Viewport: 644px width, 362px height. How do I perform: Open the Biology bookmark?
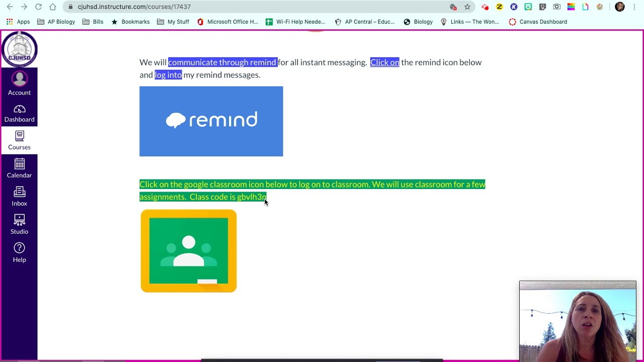pos(418,22)
